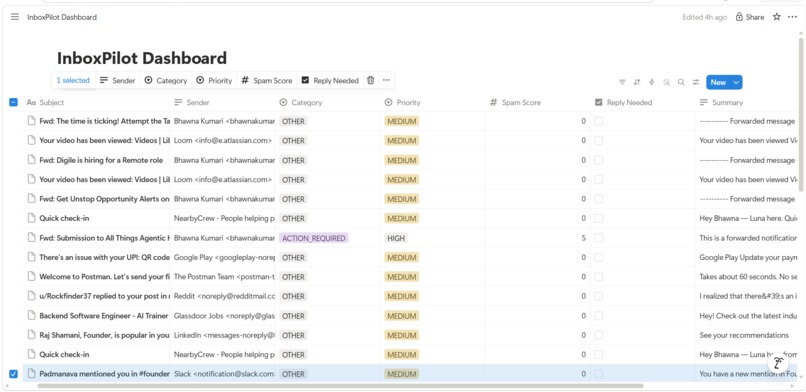Edit Priority property in selection toolbar

tap(214, 80)
